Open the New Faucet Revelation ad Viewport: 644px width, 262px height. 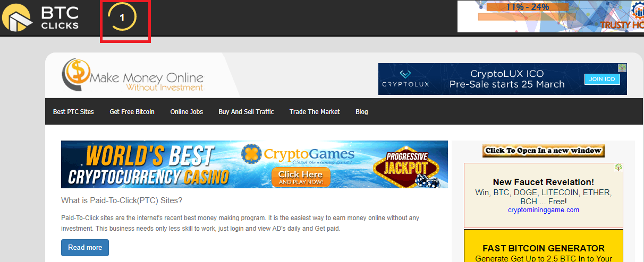click(x=544, y=195)
